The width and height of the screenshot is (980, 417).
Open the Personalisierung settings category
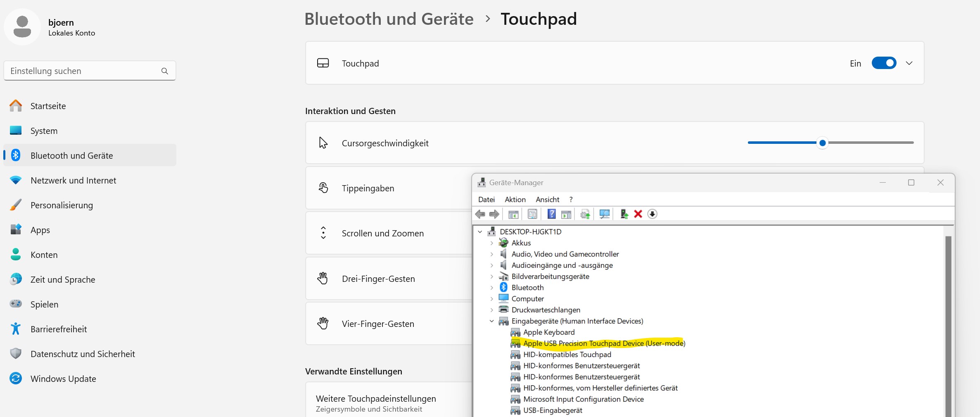90,205
